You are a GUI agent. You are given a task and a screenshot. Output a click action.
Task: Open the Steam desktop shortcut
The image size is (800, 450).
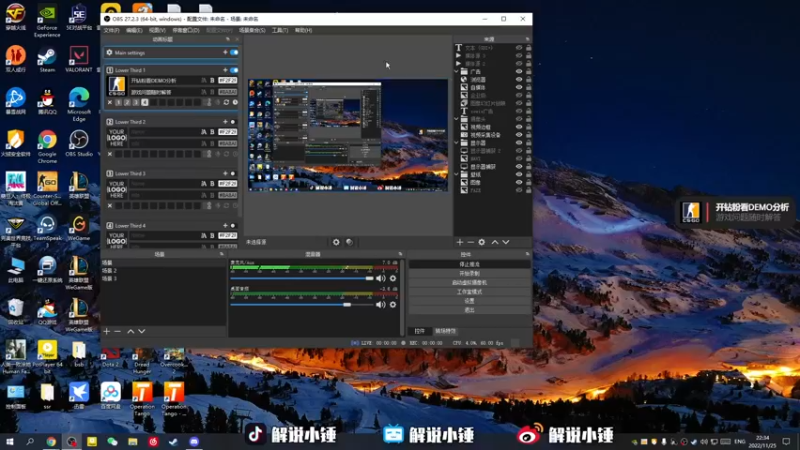(47, 60)
